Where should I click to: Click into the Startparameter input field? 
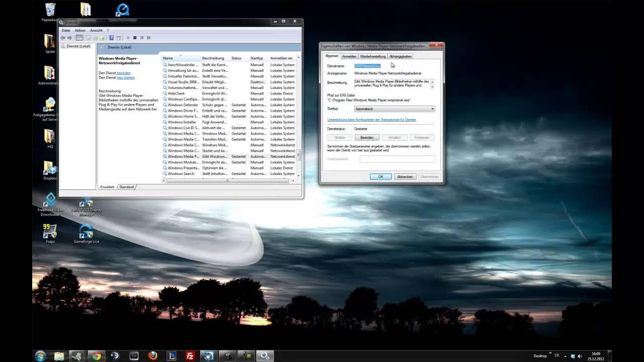397,159
